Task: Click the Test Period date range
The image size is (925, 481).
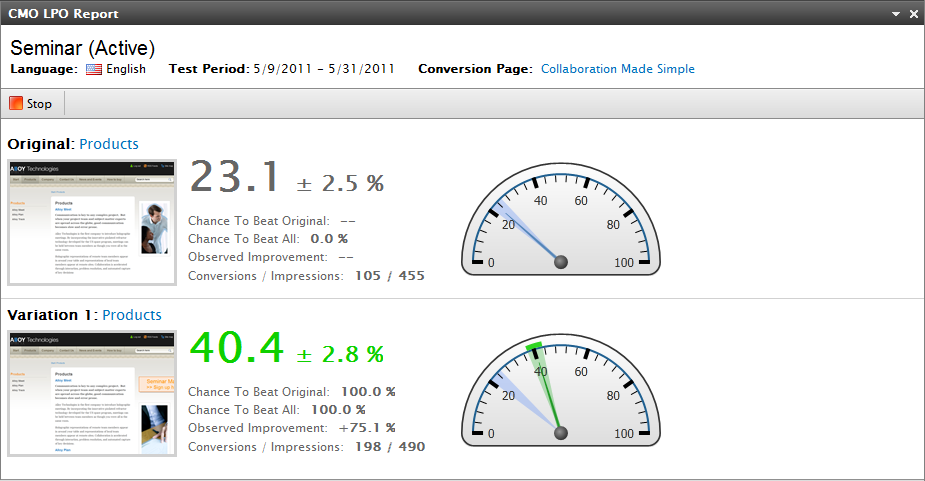Action: click(x=323, y=69)
